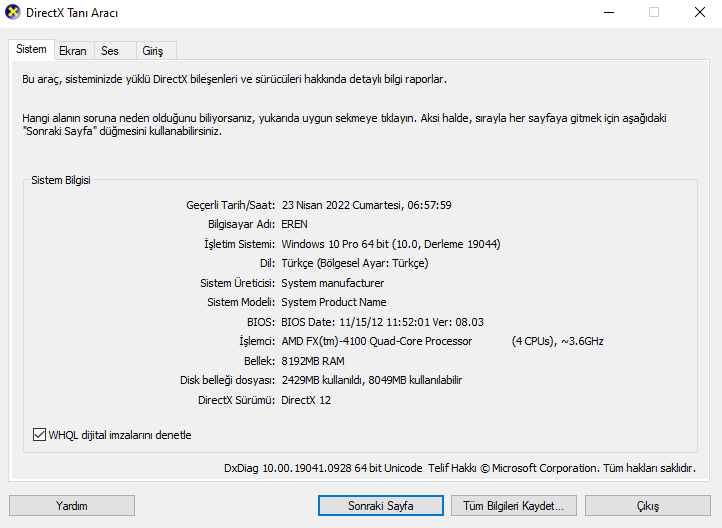Click the Disk belleği dosyası label
The width and height of the screenshot is (722, 528).
pyautogui.click(x=227, y=380)
